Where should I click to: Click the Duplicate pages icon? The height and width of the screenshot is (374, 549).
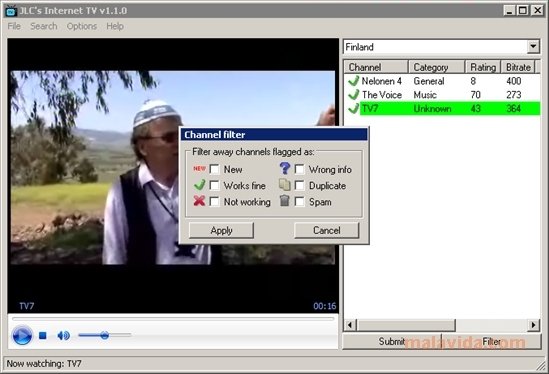click(285, 185)
